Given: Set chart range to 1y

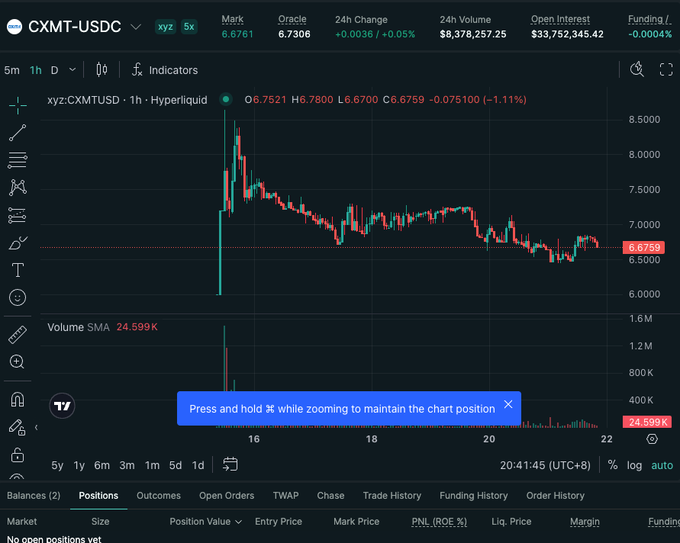Looking at the screenshot, I should [x=79, y=465].
